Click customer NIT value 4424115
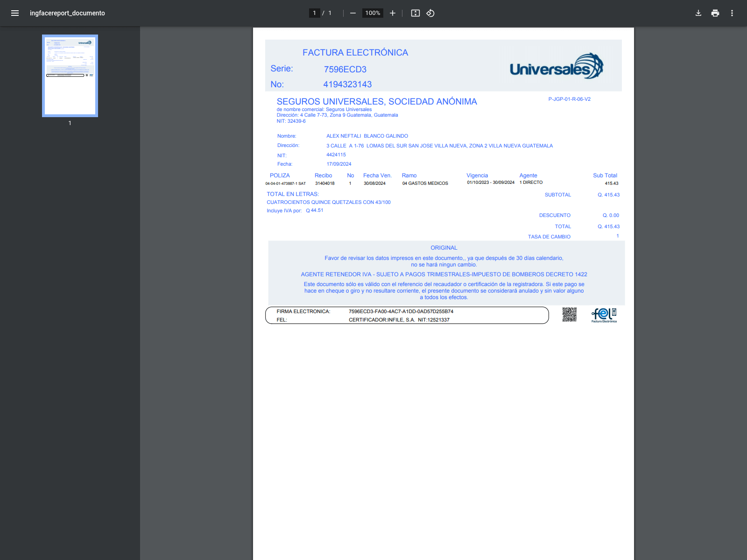Screen dimensions: 747x560 [x=336, y=155]
